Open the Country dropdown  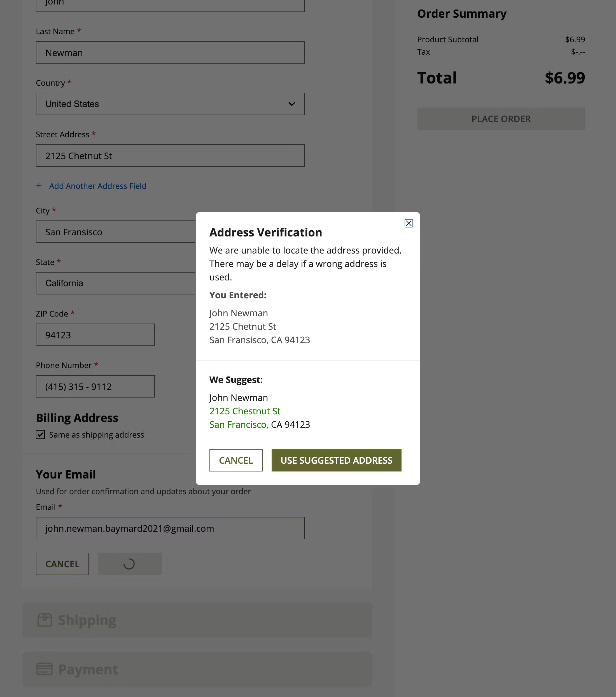pyautogui.click(x=170, y=104)
